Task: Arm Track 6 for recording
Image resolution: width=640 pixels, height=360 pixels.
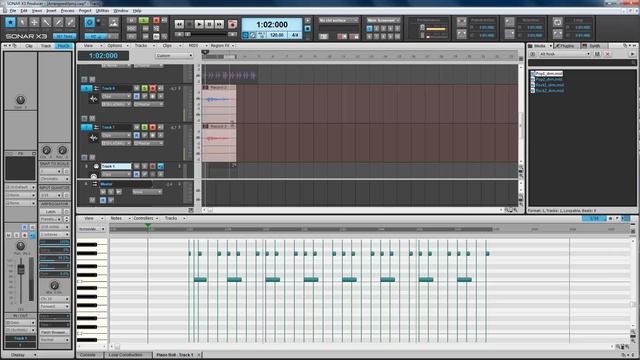Action: pyautogui.click(x=152, y=88)
